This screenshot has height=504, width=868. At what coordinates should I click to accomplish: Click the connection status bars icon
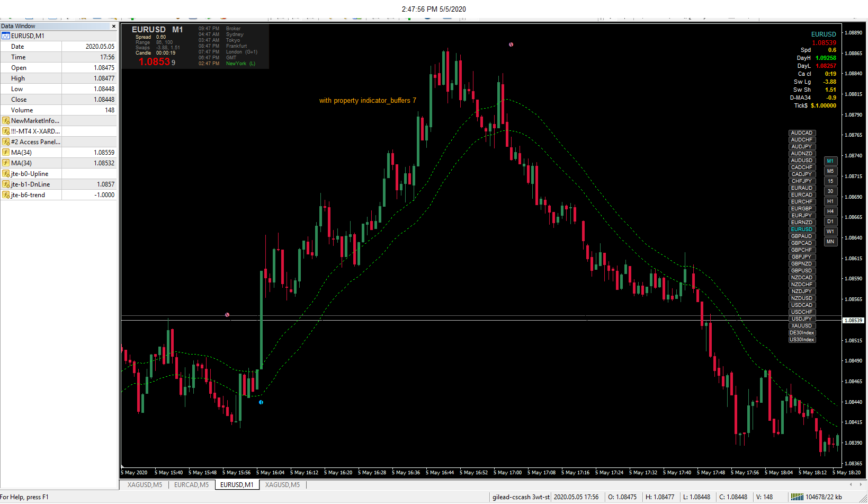pyautogui.click(x=797, y=497)
